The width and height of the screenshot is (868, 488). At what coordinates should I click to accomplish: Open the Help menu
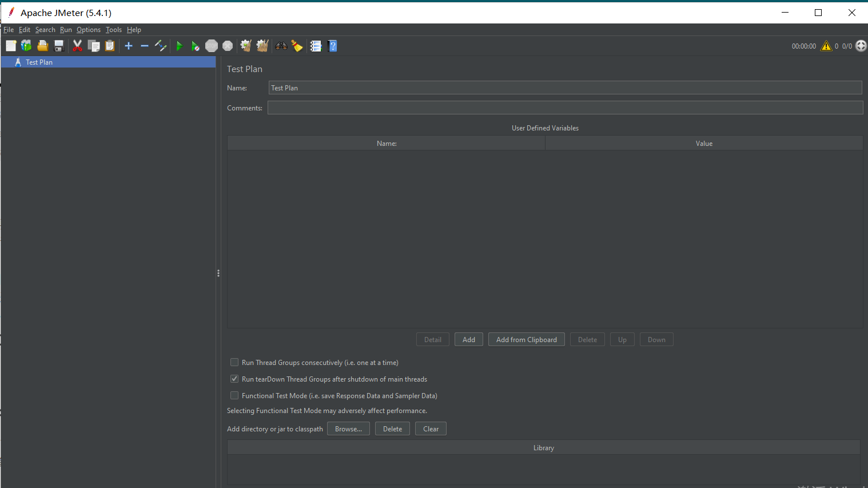click(x=134, y=30)
